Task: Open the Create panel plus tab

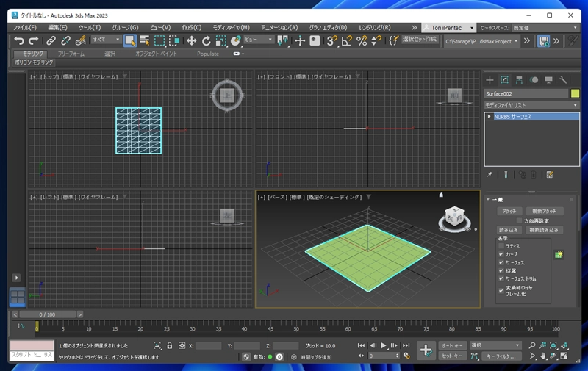Action: click(x=490, y=80)
